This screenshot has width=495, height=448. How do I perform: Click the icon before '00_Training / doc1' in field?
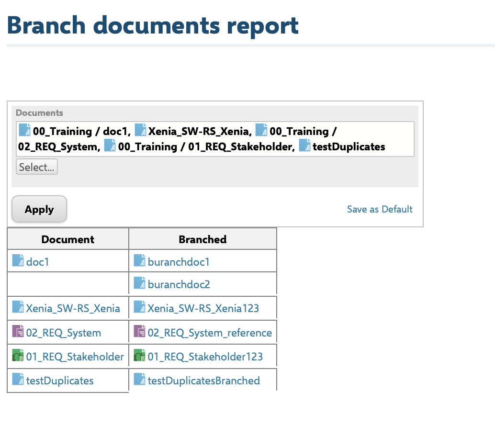pyautogui.click(x=24, y=130)
